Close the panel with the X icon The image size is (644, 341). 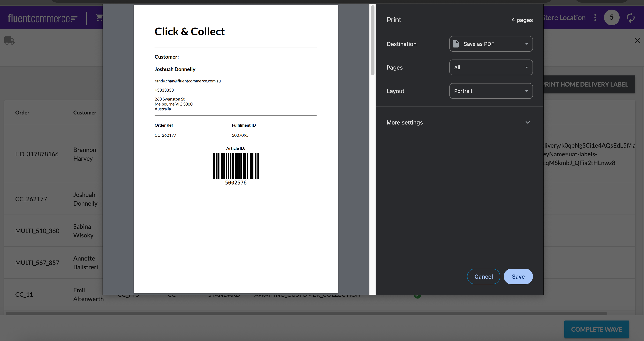[637, 41]
